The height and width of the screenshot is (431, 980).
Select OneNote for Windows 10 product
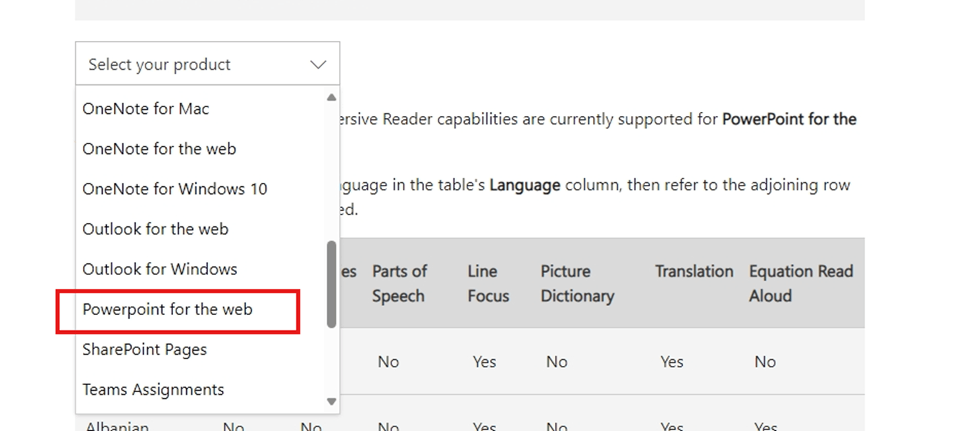(174, 189)
